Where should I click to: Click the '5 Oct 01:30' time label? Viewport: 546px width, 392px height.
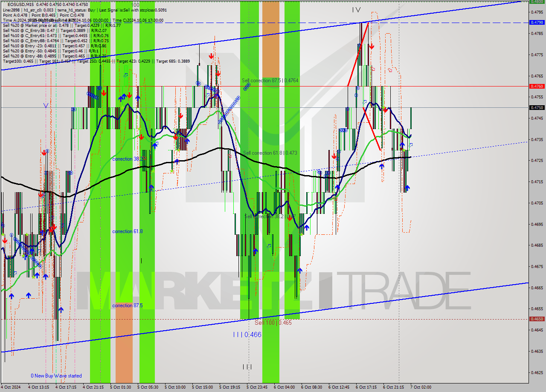pyautogui.click(x=121, y=387)
